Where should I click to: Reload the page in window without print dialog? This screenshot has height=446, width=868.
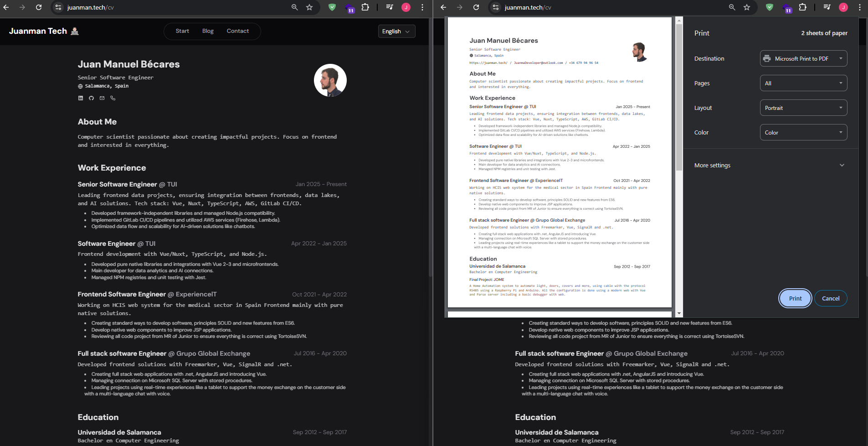coord(39,7)
